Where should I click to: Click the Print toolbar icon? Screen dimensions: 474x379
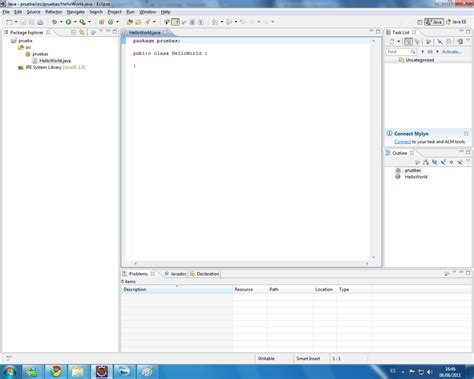tap(40, 22)
